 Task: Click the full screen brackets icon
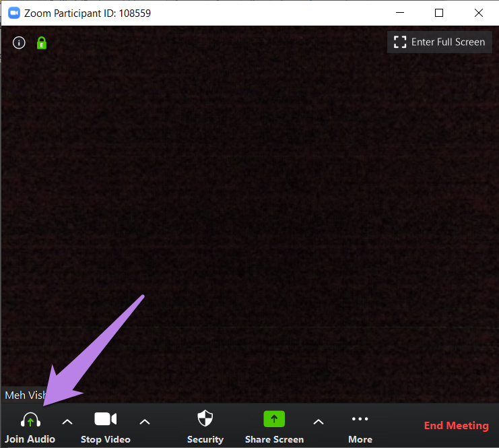[x=400, y=42]
